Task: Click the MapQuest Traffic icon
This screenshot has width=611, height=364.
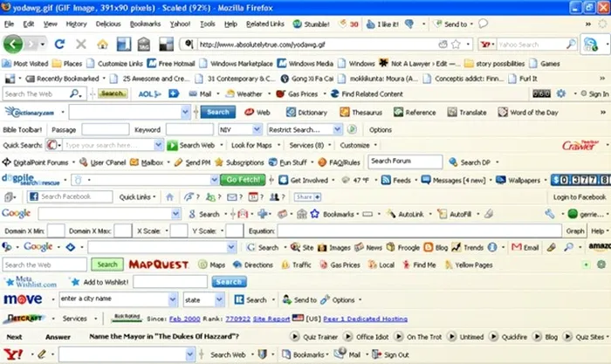Action: tap(285, 265)
